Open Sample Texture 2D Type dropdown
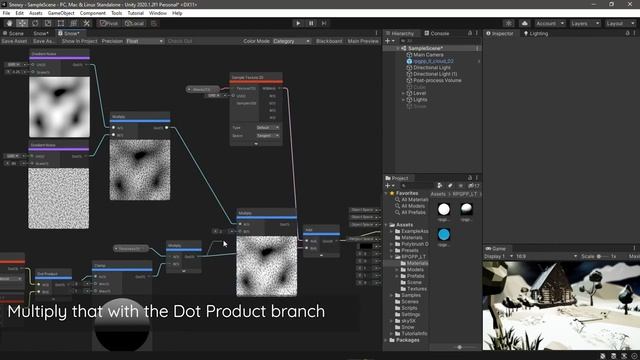 pyautogui.click(x=268, y=128)
